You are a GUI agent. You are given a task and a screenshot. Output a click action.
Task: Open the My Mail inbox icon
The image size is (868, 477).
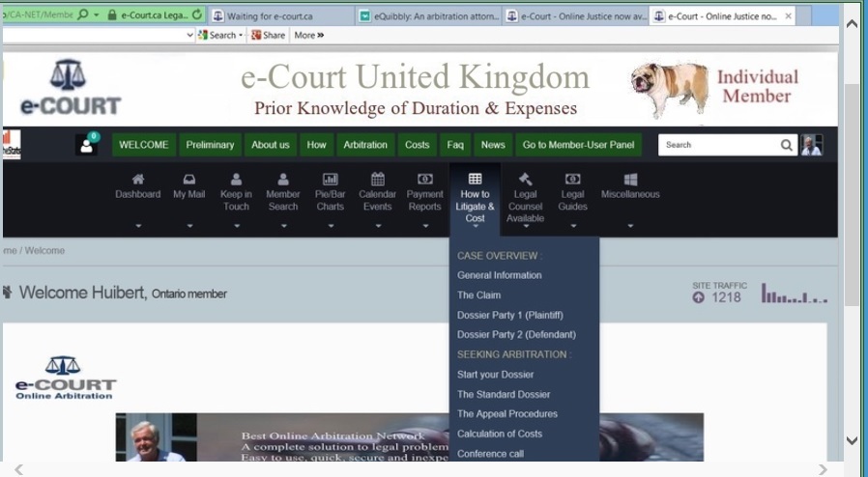click(x=189, y=180)
